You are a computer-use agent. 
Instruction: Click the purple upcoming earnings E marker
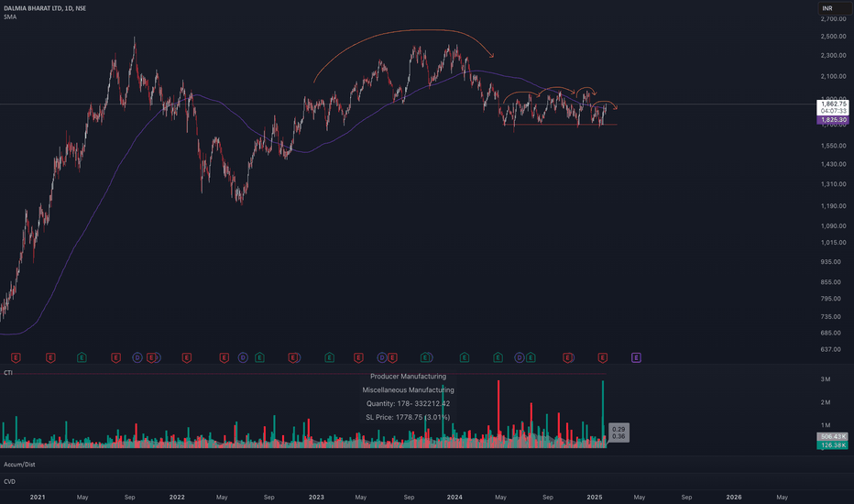coord(636,358)
